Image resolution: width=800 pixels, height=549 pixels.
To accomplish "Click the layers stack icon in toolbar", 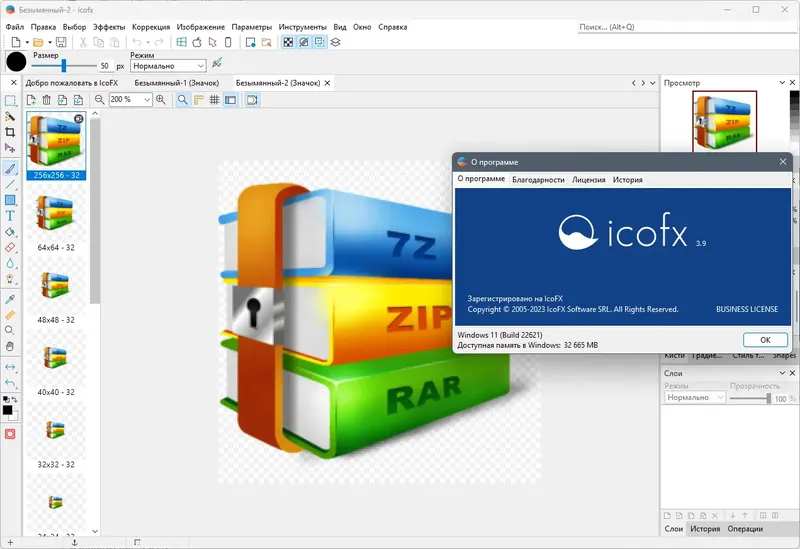I will (x=335, y=42).
